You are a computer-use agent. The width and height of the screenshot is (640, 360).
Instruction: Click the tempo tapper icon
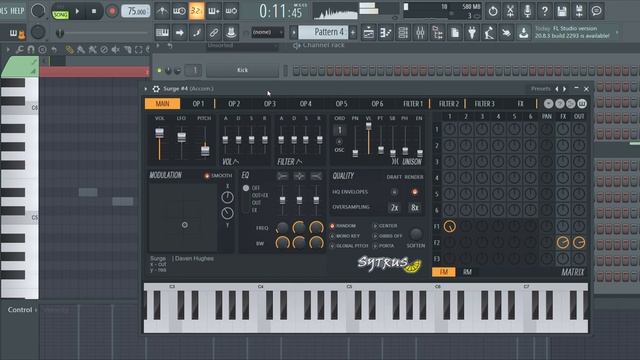[x=489, y=32]
